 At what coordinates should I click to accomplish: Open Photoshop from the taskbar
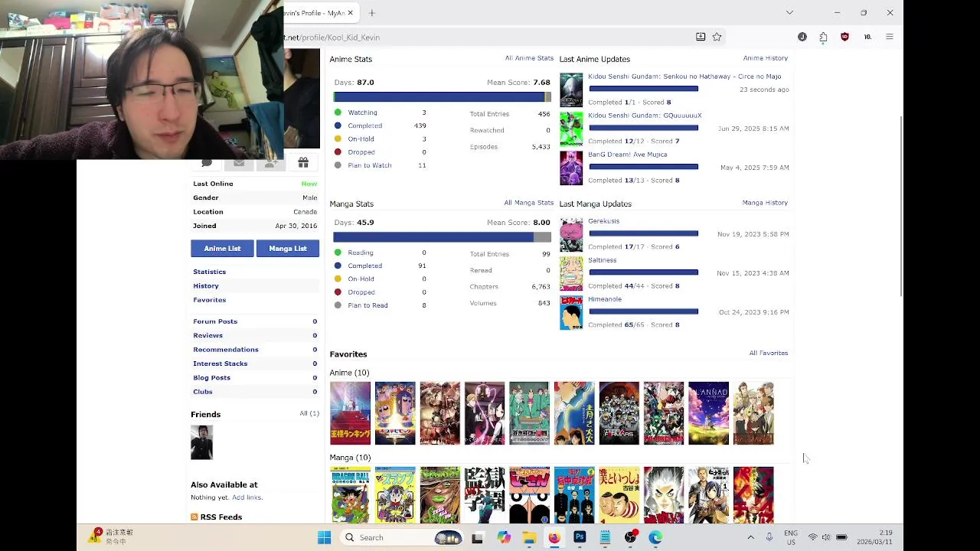[580, 537]
